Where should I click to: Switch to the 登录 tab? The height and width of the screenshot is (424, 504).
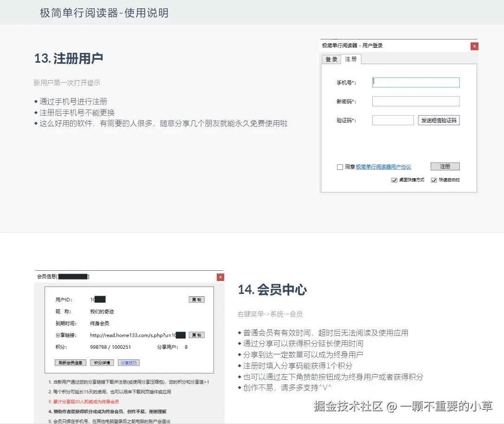tap(331, 59)
